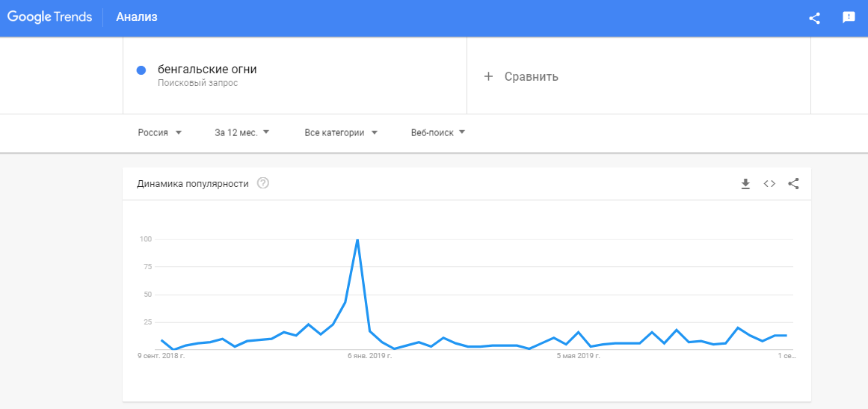Image resolution: width=868 pixels, height=409 pixels.
Task: Open the feedback icon in header
Action: tap(849, 18)
